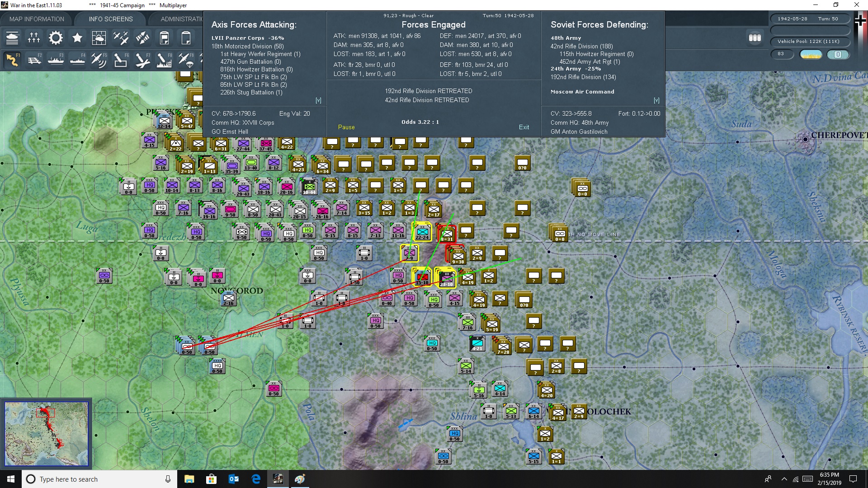Click the weather condition indicator swatch
The height and width of the screenshot is (488, 868).
tap(811, 54)
